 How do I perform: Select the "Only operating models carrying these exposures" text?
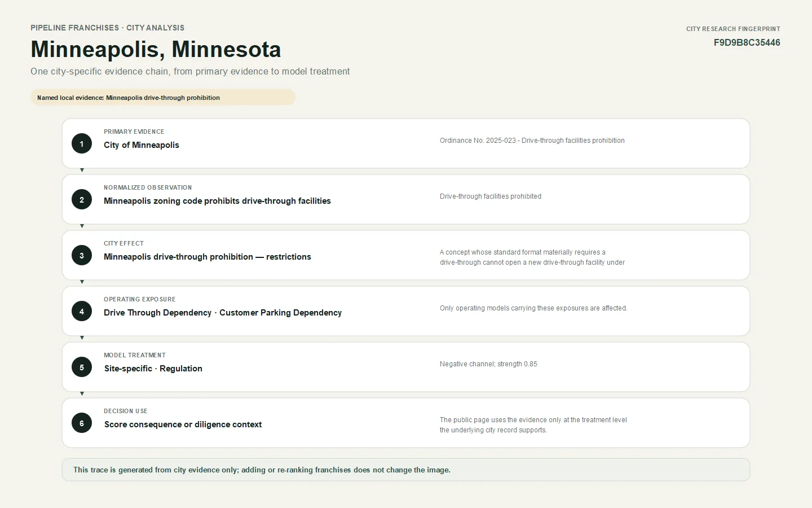coord(533,308)
